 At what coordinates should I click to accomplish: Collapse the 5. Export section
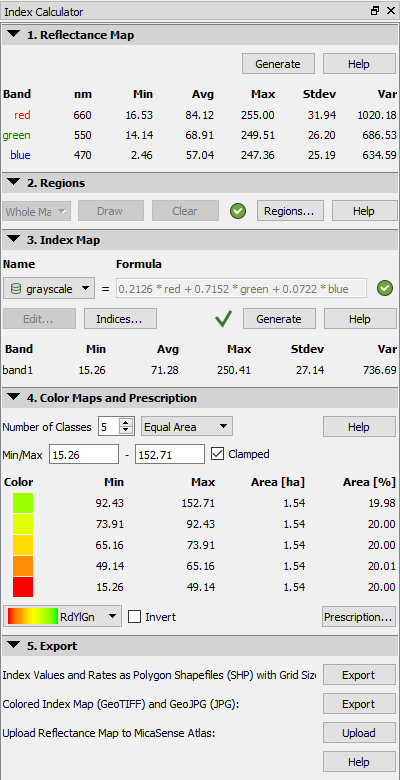point(14,646)
